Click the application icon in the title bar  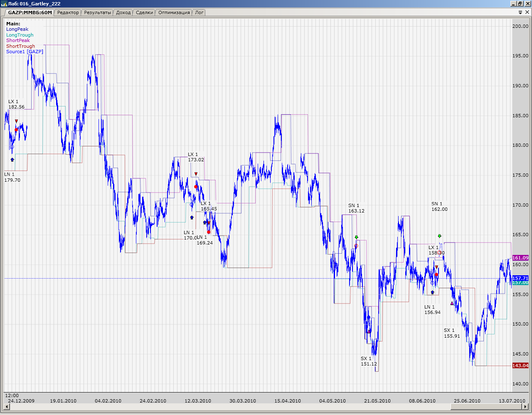click(4, 4)
